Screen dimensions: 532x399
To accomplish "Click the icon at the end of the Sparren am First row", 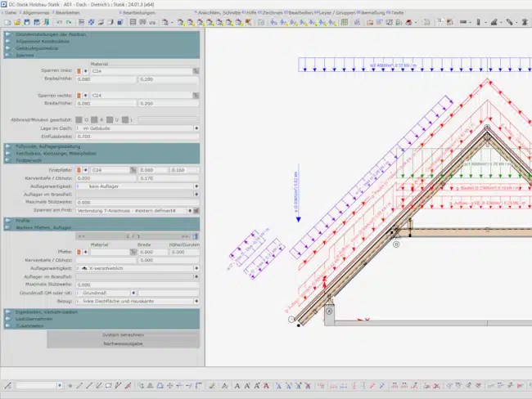I will (x=196, y=211).
